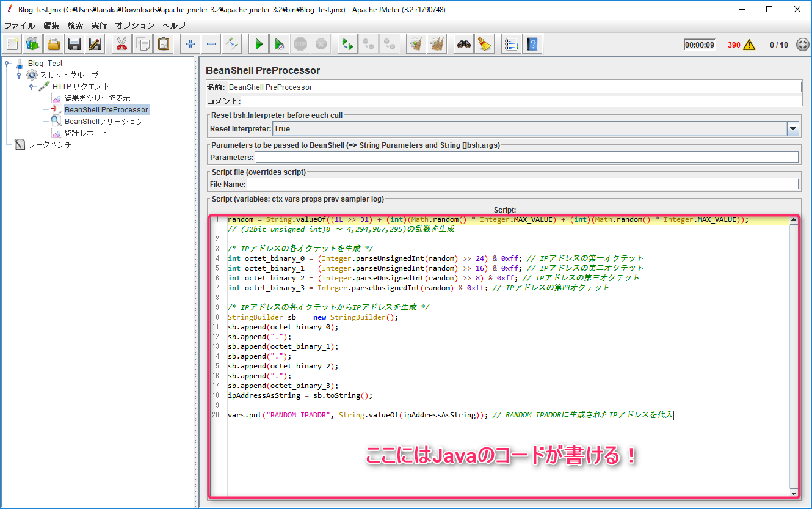Select HTTP リクエスト in the tree
812x509 pixels.
pos(81,86)
